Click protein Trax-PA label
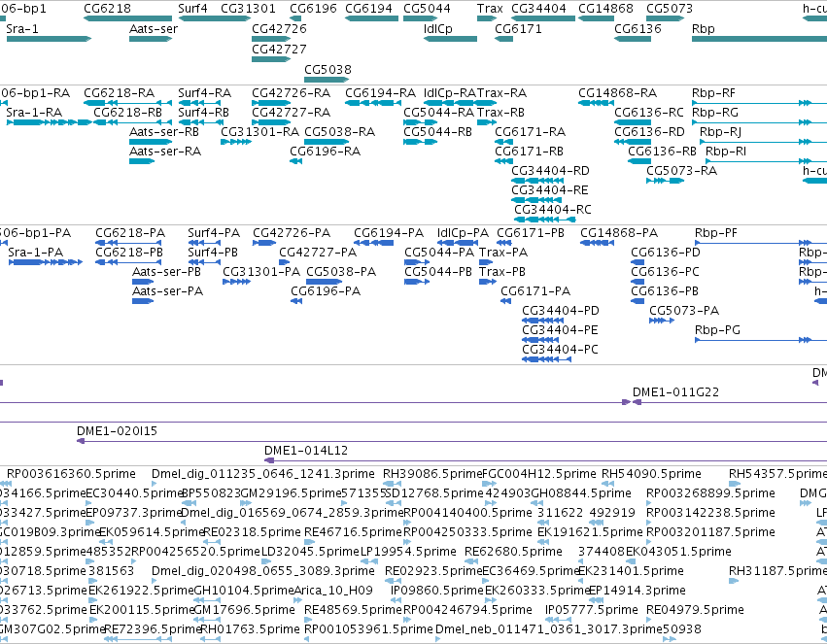The image size is (827, 644). tap(503, 253)
